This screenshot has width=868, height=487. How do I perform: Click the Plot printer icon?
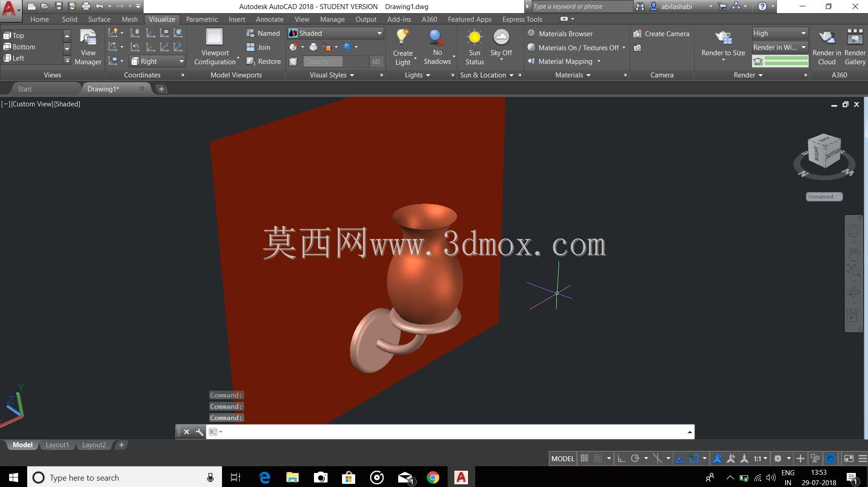coord(86,6)
